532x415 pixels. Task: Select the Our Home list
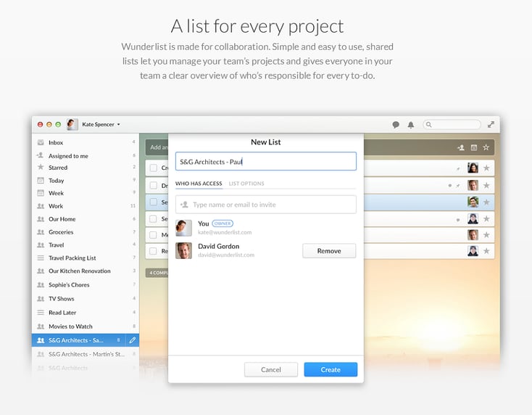tap(86, 219)
